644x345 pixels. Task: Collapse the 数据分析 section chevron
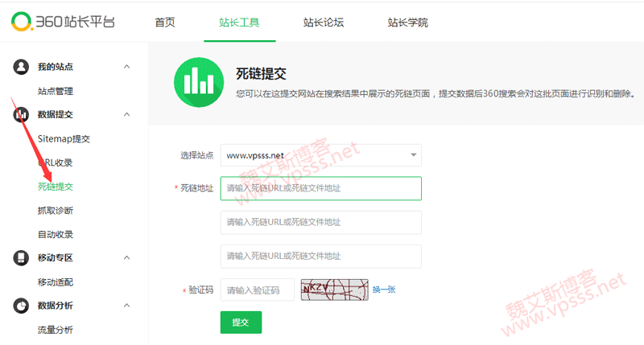click(x=126, y=306)
